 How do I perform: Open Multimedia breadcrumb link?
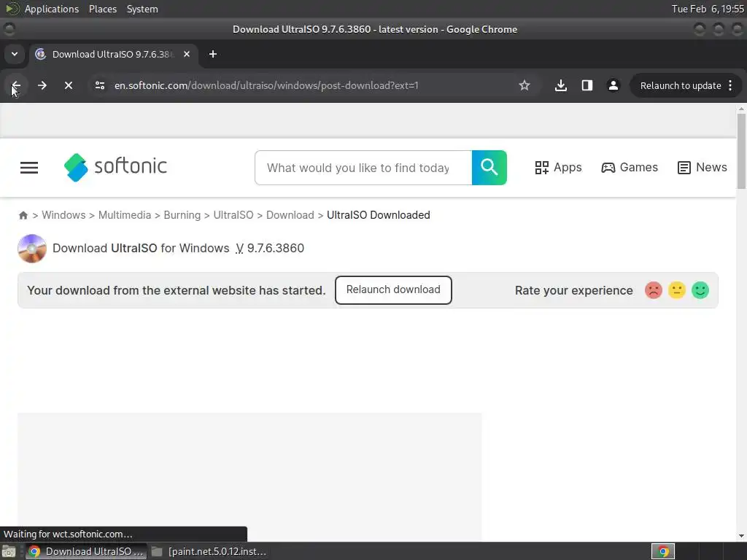point(125,215)
